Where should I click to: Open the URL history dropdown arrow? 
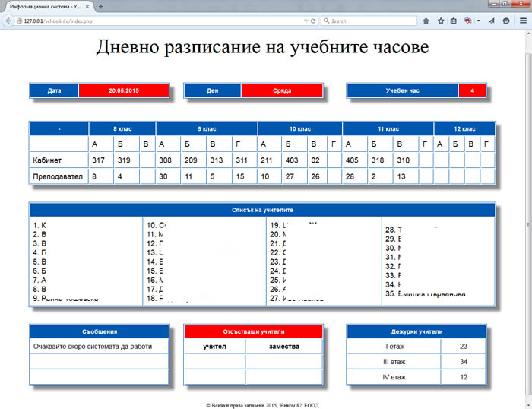pos(306,21)
